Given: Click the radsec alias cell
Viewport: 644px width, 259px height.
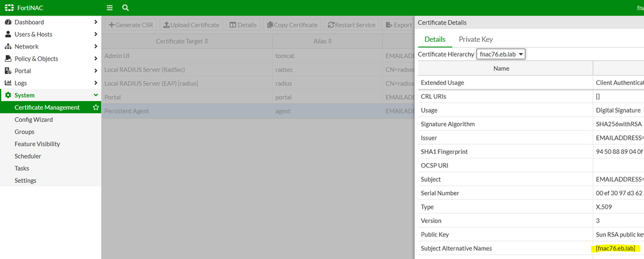Looking at the screenshot, I should 327,70.
